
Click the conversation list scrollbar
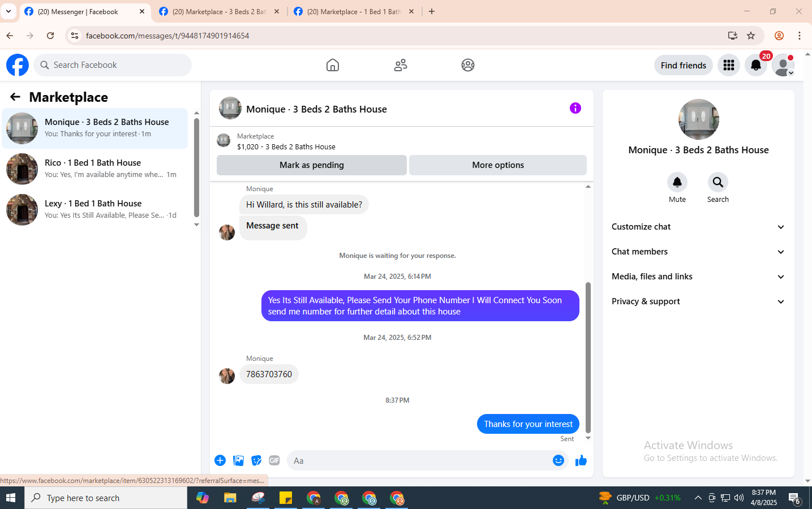(x=196, y=167)
